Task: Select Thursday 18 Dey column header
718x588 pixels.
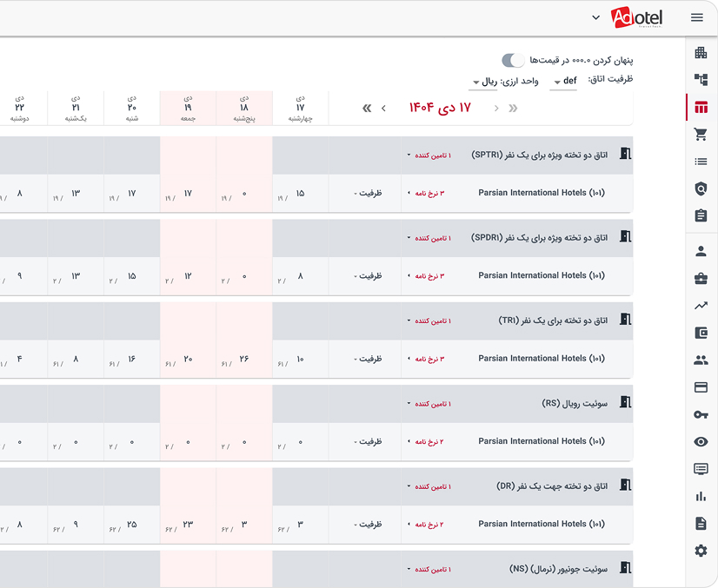Action: tap(244, 108)
